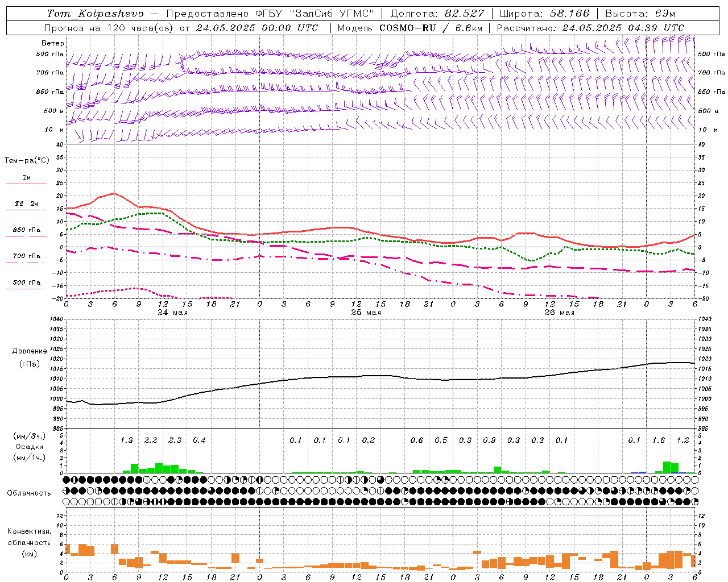Screen dimensions: 728x582
Task: Click the '0.4' three-hour precipitation value
Action: [199, 440]
